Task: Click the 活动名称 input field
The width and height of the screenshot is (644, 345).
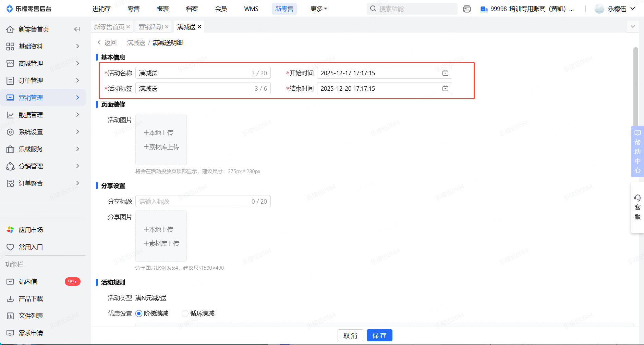Action: pos(203,73)
